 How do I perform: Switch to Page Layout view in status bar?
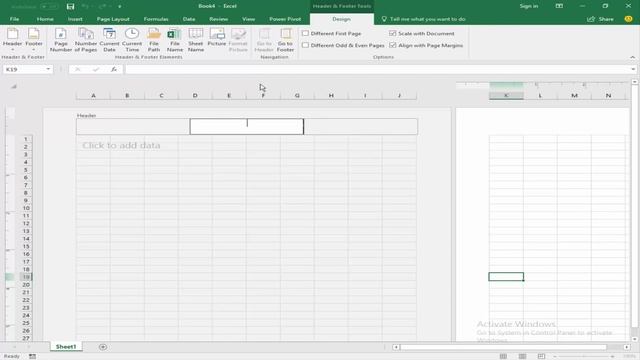(x=522, y=356)
